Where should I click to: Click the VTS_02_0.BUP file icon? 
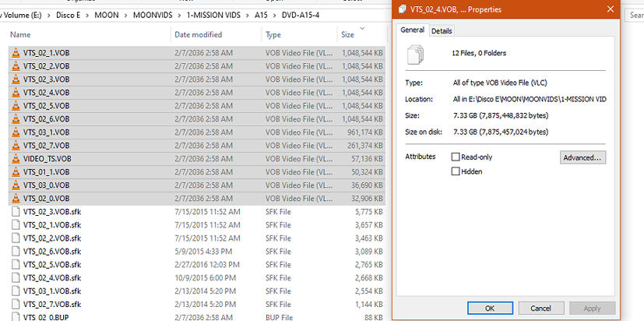15,317
